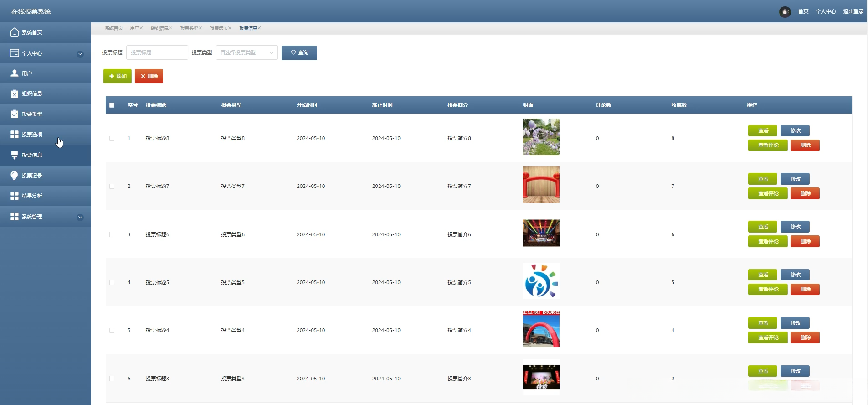Click the 开始时间 column header
Image resolution: width=868 pixels, height=405 pixels.
[307, 105]
